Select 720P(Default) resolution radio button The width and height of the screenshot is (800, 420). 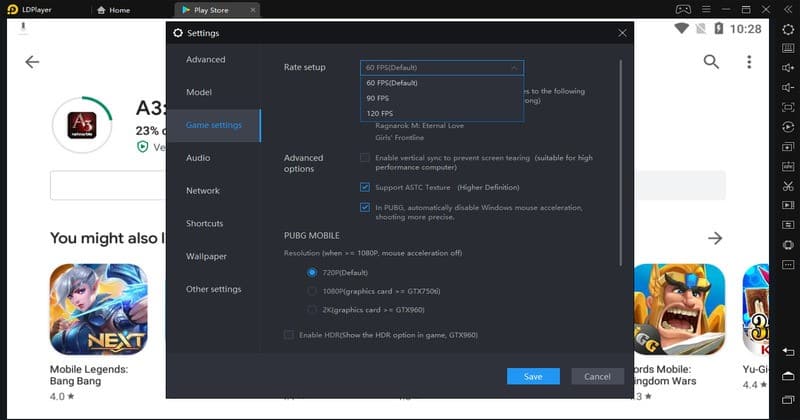(x=312, y=273)
